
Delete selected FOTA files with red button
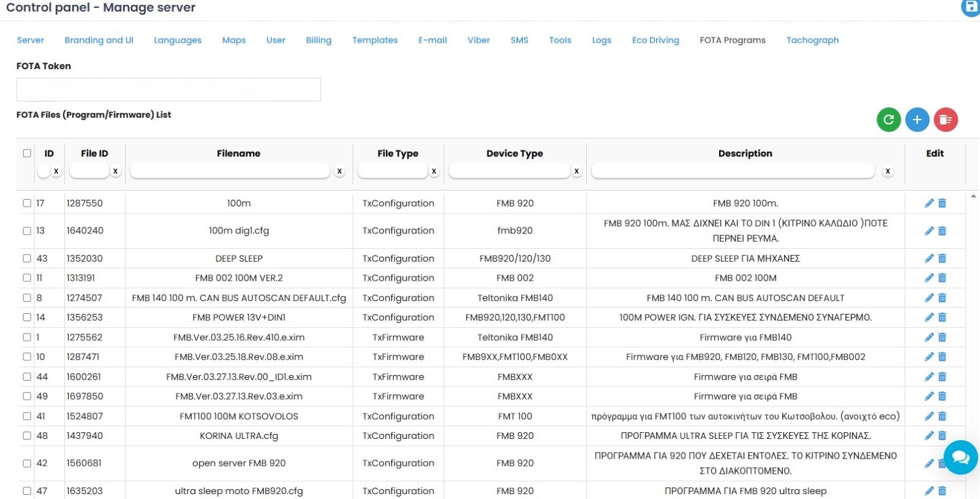point(946,120)
